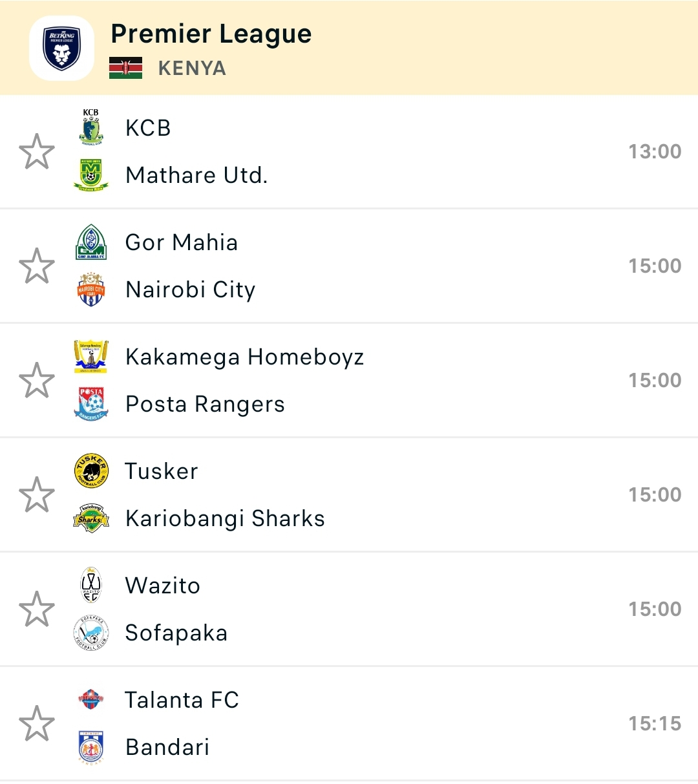Viewport: 698px width, 784px height.
Task: Click the Sofapaka club logo
Action: tap(91, 633)
